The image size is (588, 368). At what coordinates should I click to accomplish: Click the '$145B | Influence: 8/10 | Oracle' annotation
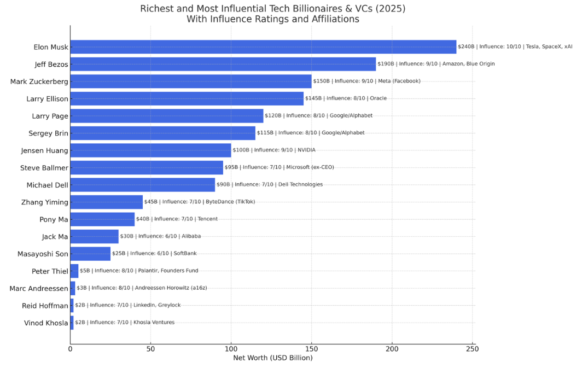click(346, 98)
